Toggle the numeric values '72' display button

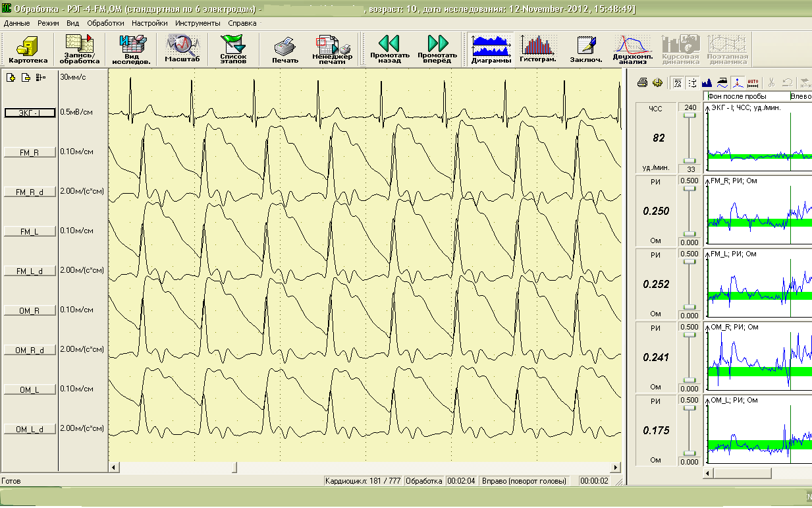[677, 83]
